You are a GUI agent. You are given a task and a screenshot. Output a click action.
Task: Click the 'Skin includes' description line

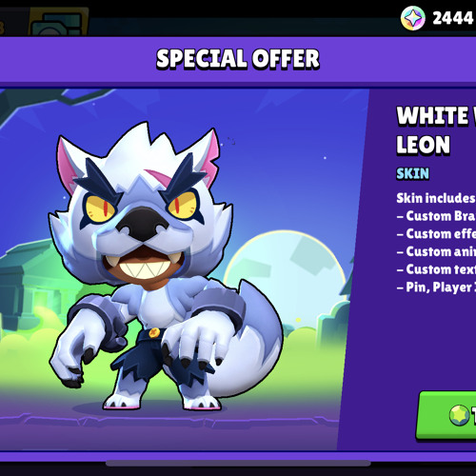[x=436, y=198]
